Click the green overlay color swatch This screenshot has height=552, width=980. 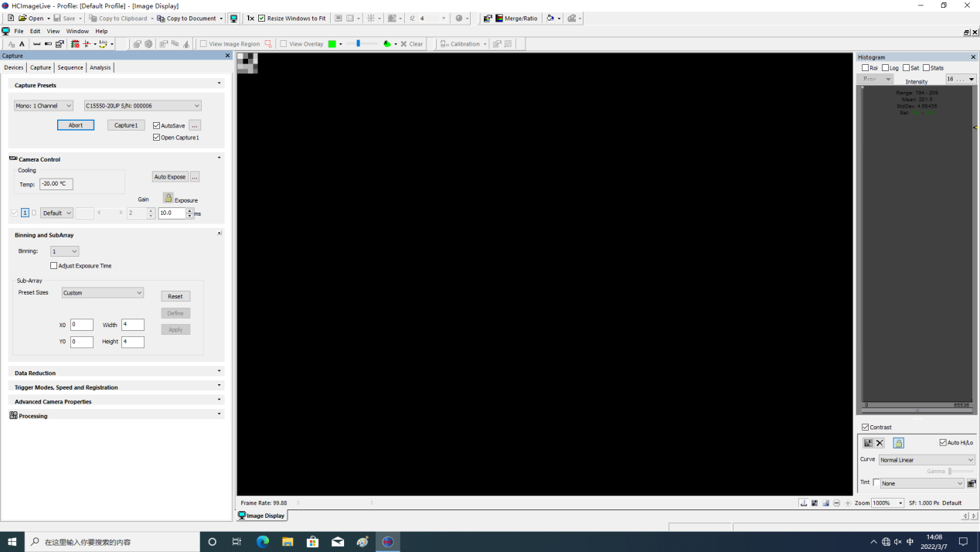click(332, 44)
